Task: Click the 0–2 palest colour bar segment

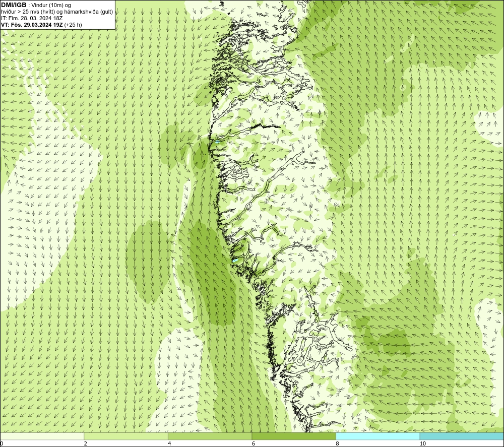Action: click(x=42, y=436)
